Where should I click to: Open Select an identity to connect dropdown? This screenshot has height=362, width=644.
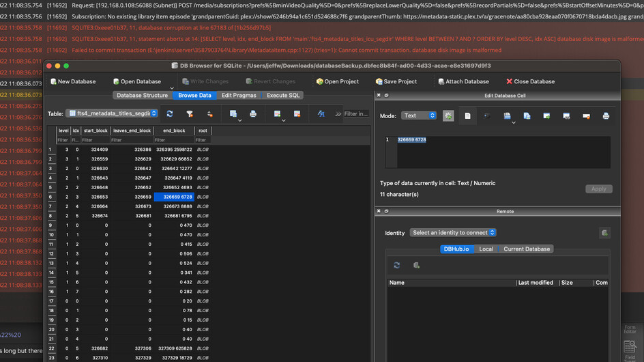(x=453, y=233)
